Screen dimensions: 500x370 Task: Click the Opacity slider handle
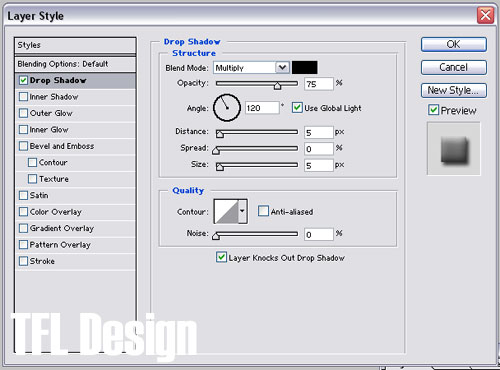pyautogui.click(x=277, y=86)
